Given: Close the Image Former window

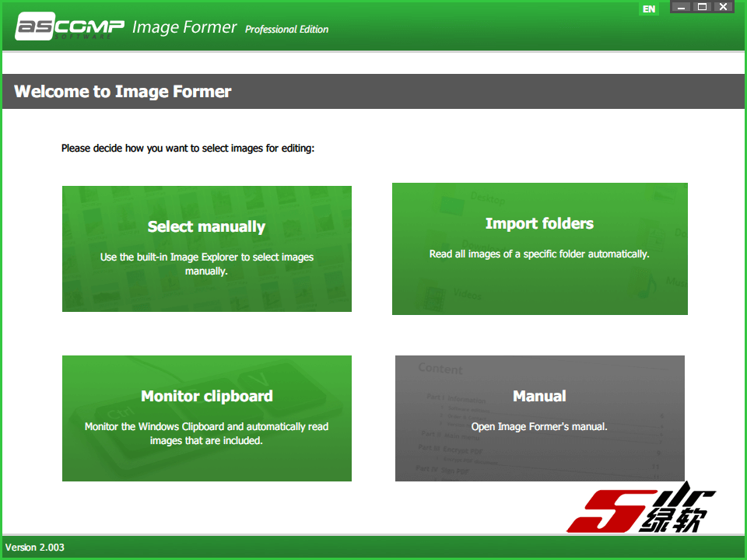Looking at the screenshot, I should (x=723, y=8).
